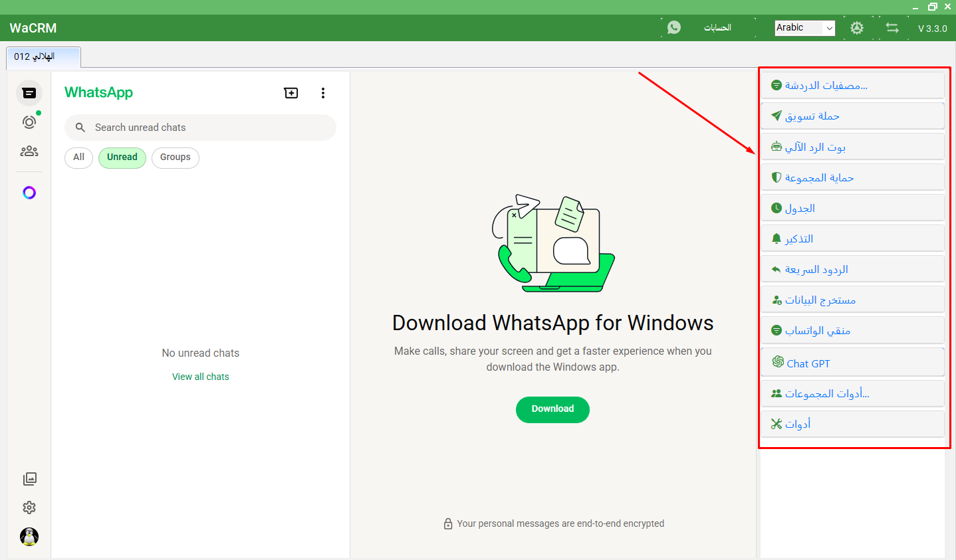Open the Status updates sidebar icon
956x560 pixels.
29,122
